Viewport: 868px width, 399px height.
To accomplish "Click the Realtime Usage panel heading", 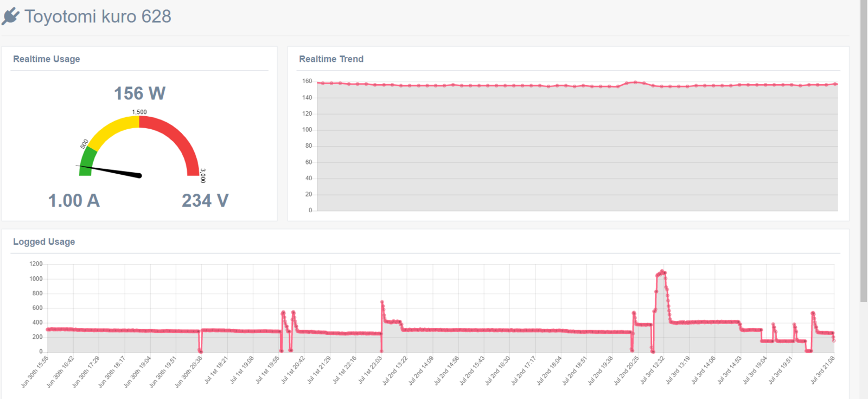I will pyautogui.click(x=47, y=59).
